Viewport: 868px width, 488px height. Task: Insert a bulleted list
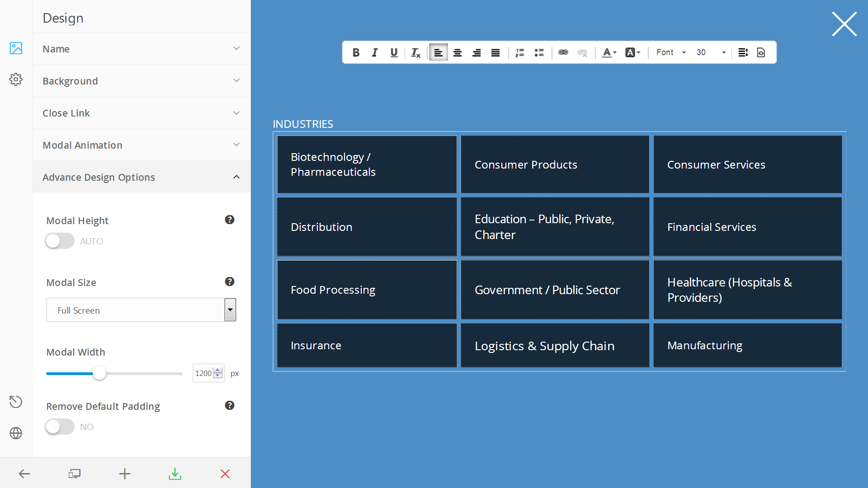[539, 52]
